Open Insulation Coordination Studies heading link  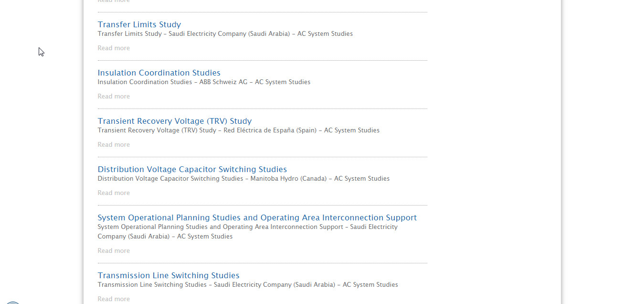159,73
